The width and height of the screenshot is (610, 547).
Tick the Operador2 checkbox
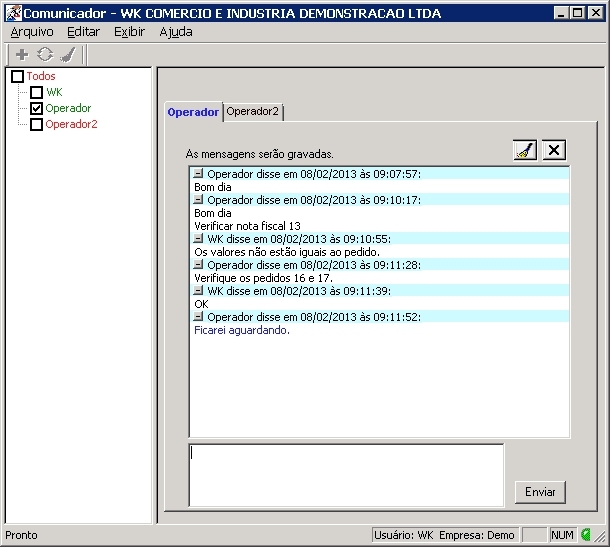point(37,125)
